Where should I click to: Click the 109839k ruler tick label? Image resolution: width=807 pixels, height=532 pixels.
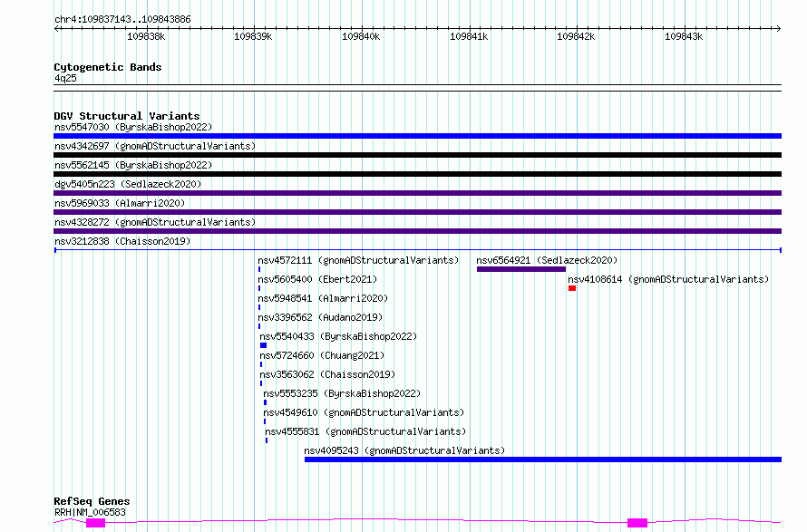[253, 36]
